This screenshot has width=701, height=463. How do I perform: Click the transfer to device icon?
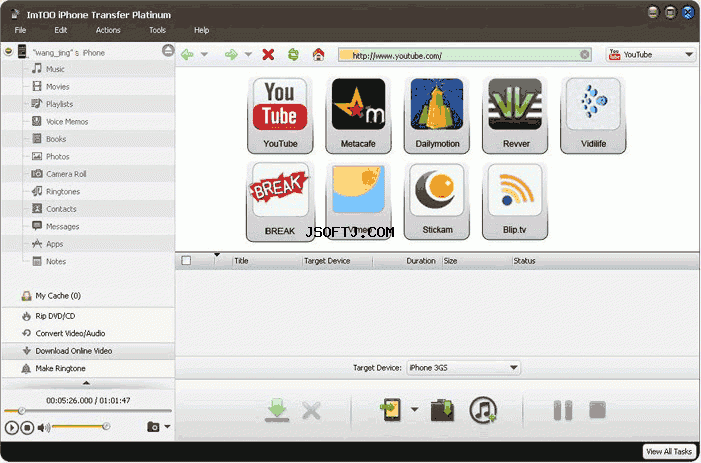point(391,409)
